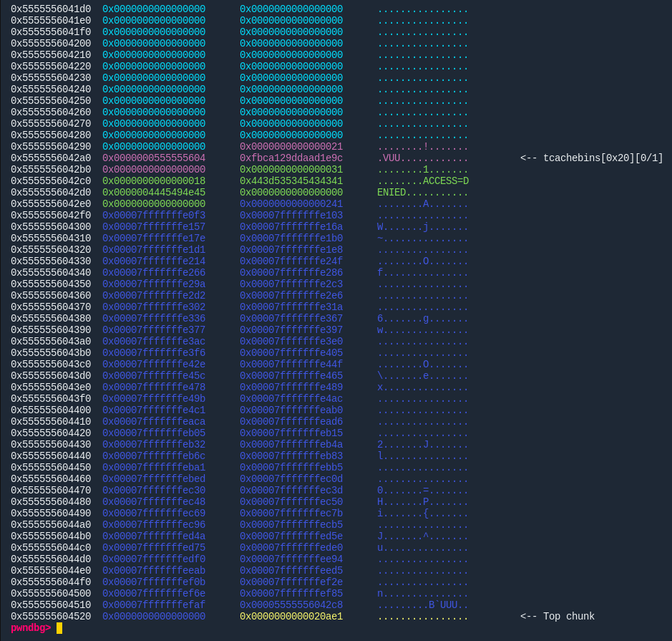Click chunk size value 0x0000000000000241
This screenshot has width=672, height=641.
(291, 203)
